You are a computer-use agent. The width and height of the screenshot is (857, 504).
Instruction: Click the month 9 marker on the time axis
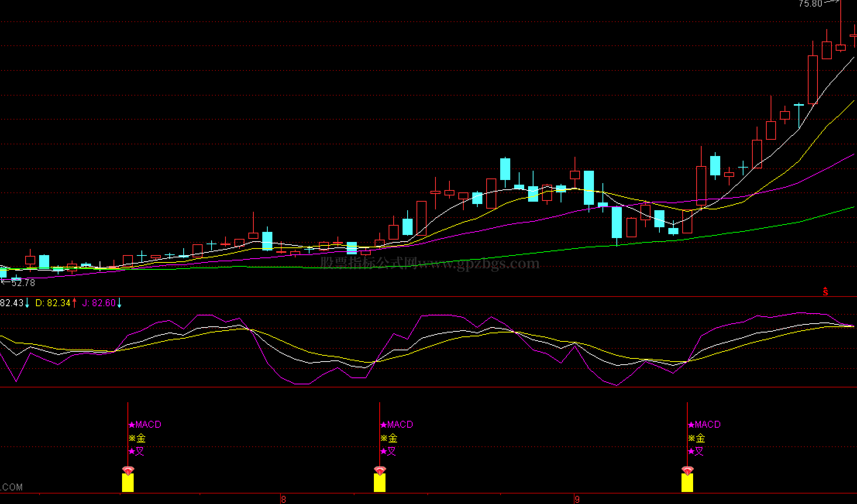tap(577, 499)
